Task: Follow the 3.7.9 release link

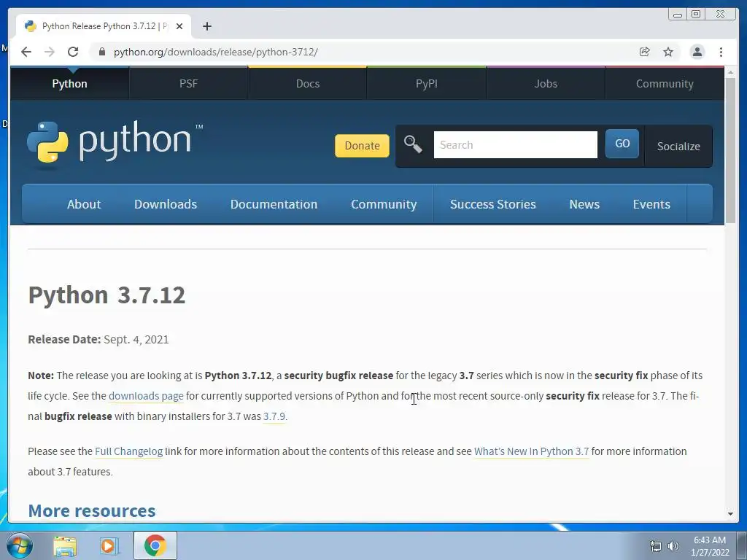Action: 274,416
